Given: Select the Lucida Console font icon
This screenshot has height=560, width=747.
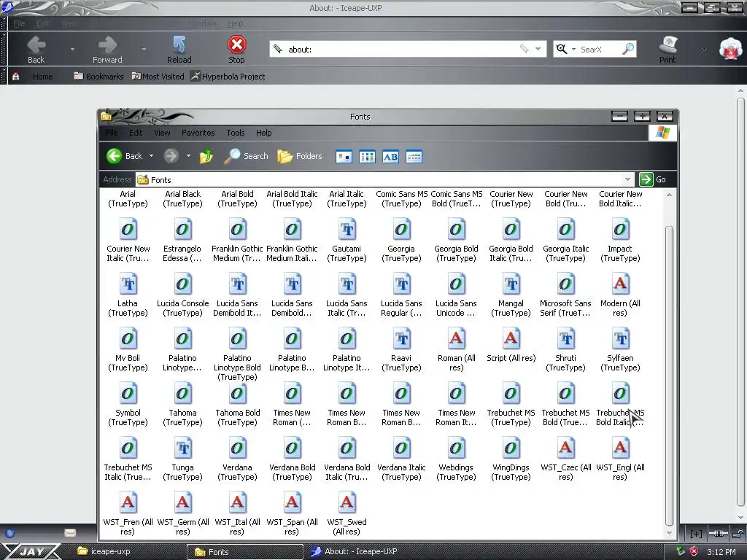Looking at the screenshot, I should [182, 284].
